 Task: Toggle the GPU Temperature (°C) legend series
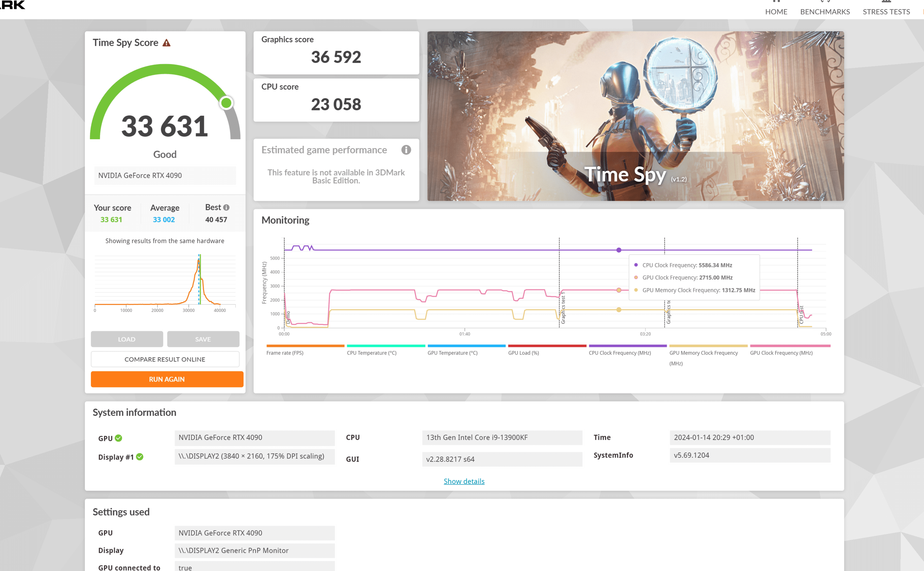point(466,350)
